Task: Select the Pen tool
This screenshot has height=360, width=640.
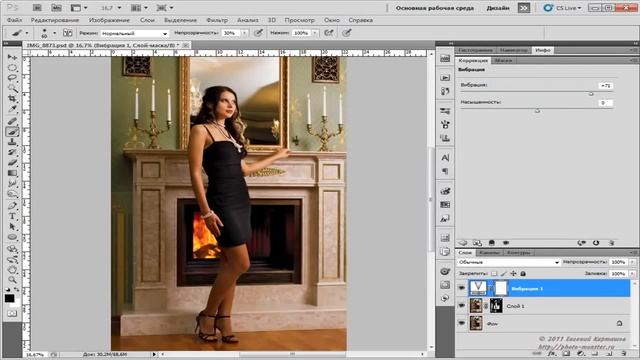Action: coord(12,206)
